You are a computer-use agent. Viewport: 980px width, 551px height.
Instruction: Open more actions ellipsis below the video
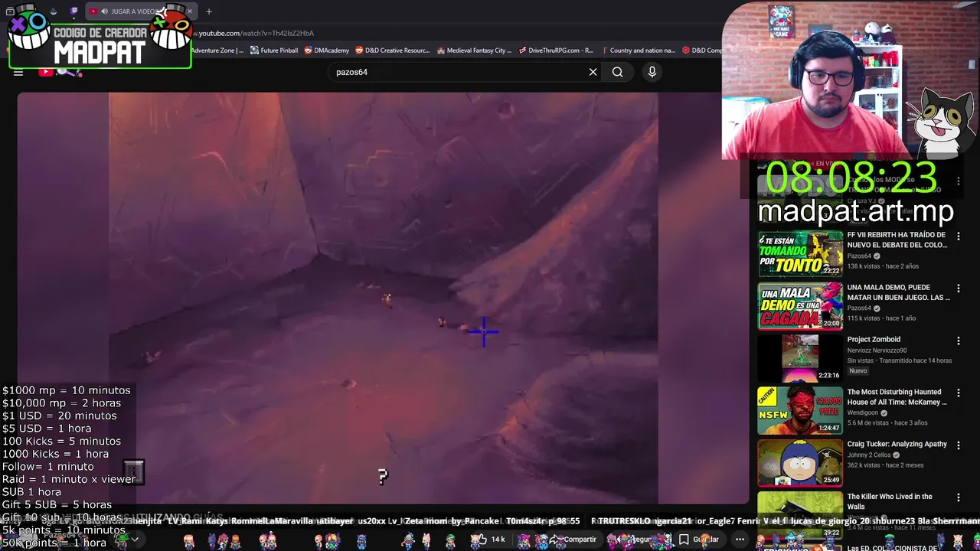pyautogui.click(x=740, y=540)
